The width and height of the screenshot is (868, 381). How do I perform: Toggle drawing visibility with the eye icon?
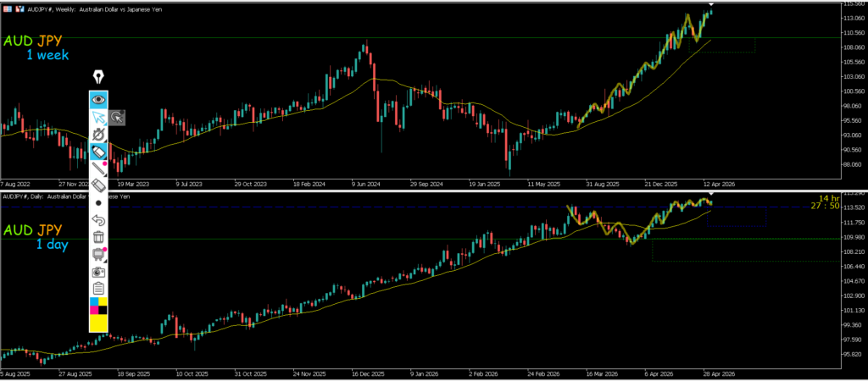click(x=99, y=99)
